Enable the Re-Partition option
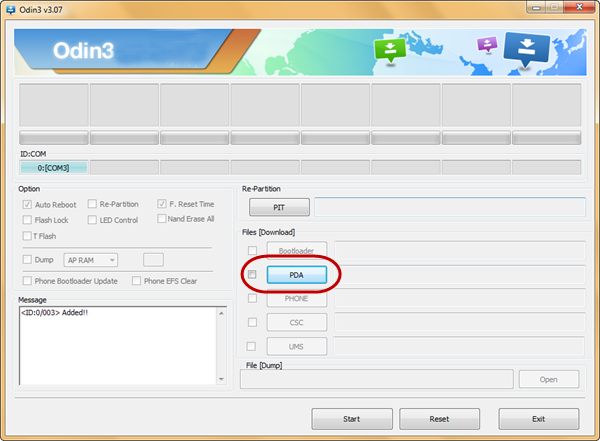The width and height of the screenshot is (600, 441). click(92, 204)
